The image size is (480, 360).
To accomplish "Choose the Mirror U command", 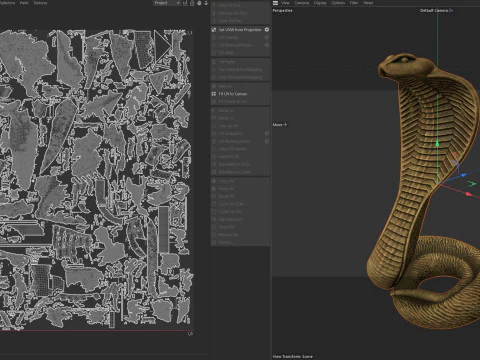I will coord(240,110).
